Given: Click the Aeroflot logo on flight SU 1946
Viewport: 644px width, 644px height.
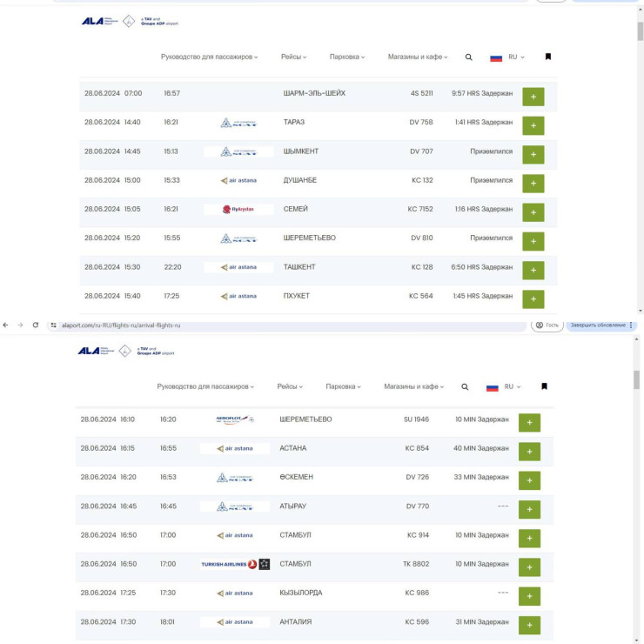Looking at the screenshot, I should click(x=235, y=419).
